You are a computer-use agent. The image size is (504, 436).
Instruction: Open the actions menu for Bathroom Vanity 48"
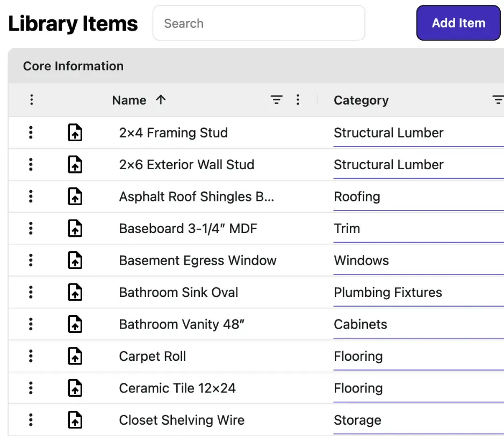tap(31, 324)
